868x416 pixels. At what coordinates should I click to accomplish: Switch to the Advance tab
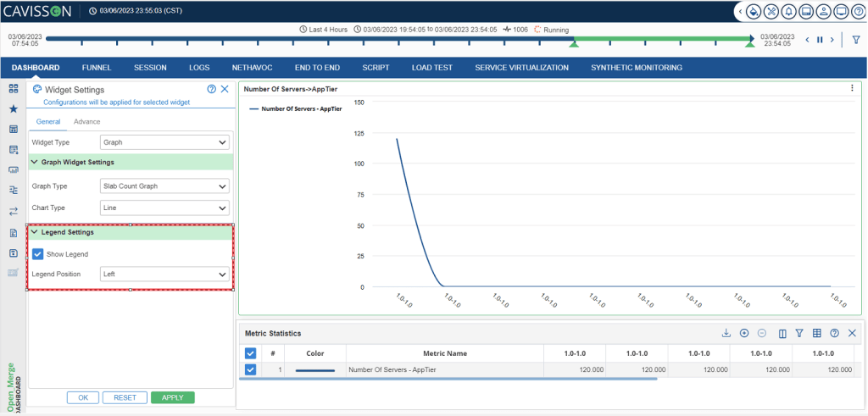coord(87,122)
